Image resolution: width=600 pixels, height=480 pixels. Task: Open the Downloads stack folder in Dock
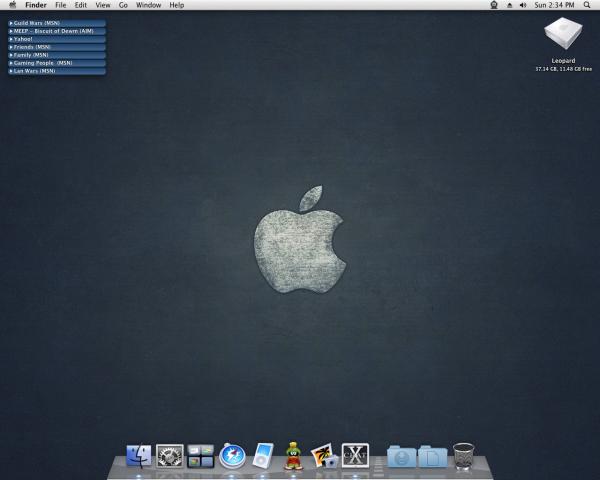click(401, 456)
